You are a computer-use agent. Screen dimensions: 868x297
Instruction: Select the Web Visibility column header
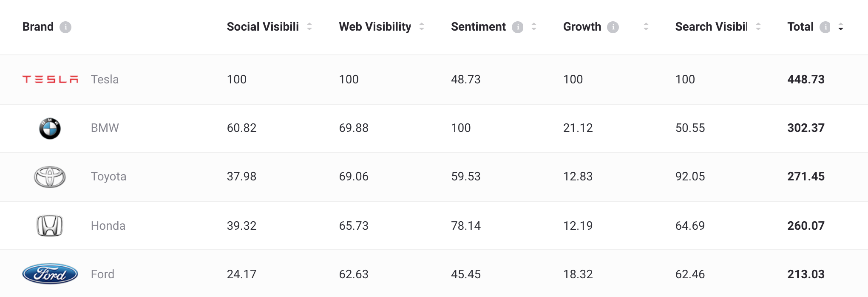point(375,27)
